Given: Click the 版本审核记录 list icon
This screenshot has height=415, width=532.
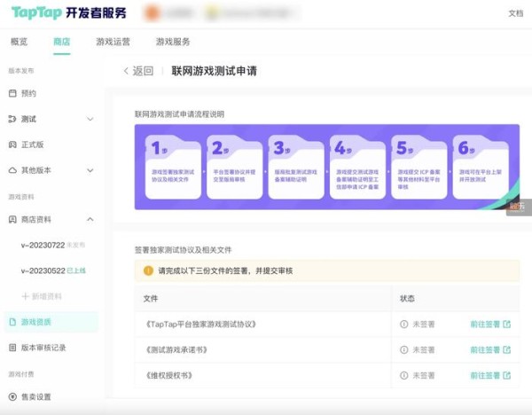Looking at the screenshot, I should coord(12,348).
